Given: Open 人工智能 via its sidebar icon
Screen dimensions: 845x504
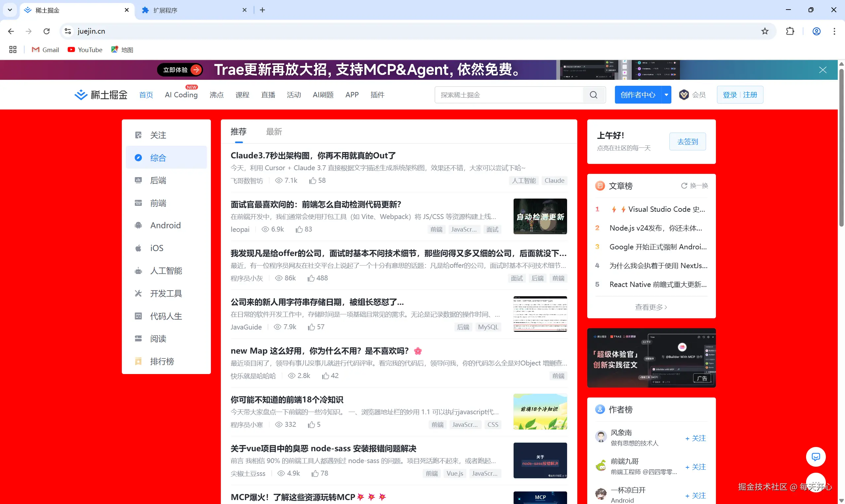Looking at the screenshot, I should click(x=138, y=271).
